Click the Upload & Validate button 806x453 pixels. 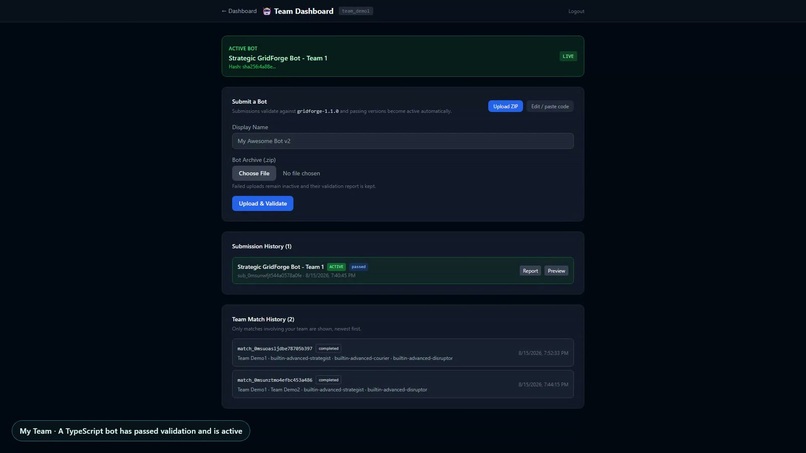pos(263,204)
